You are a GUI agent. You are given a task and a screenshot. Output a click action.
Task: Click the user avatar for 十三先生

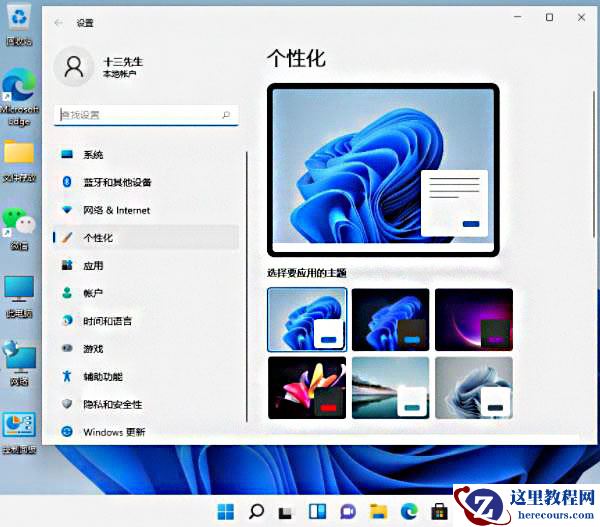(74, 66)
